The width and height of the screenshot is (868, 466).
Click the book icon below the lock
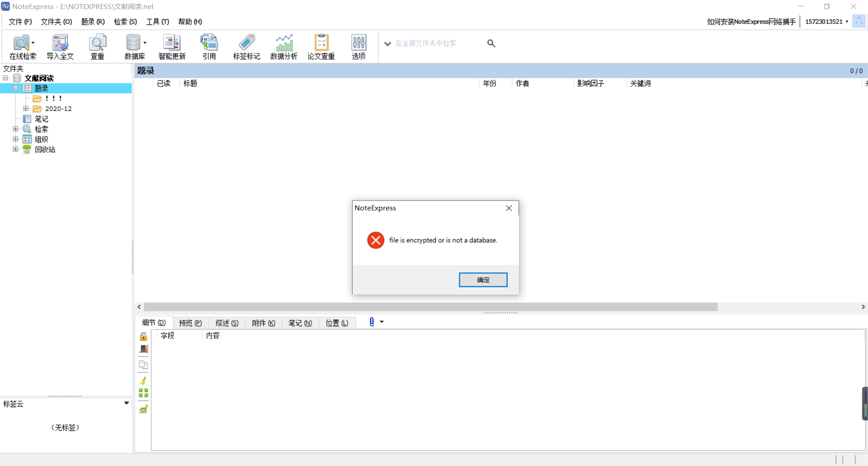(143, 349)
